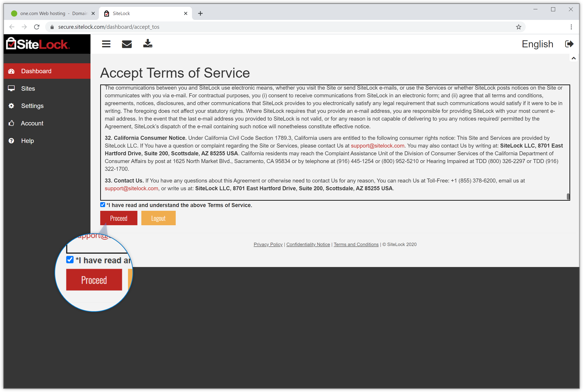Open the Sites sidebar menu
This screenshot has height=392, width=583.
pyautogui.click(x=28, y=88)
